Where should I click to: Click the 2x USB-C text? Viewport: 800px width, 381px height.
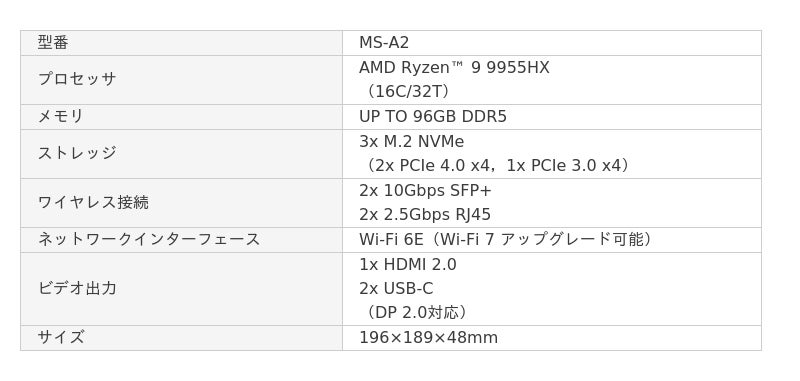(x=396, y=289)
